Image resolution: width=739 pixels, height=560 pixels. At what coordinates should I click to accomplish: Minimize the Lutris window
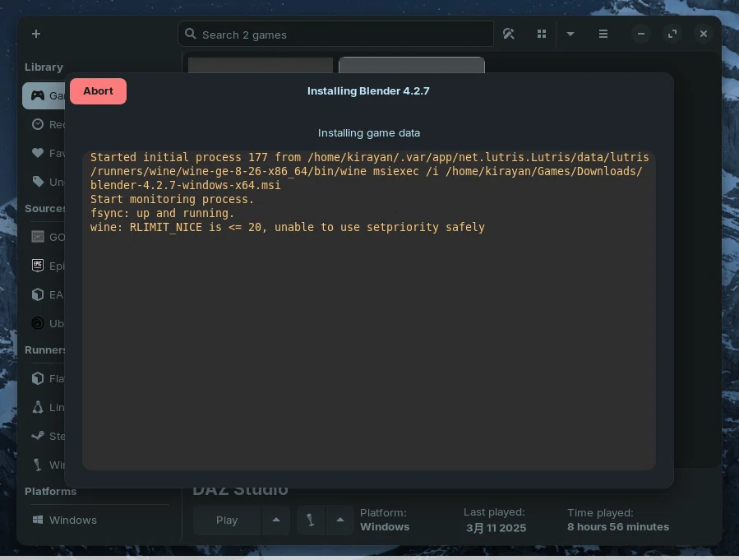tap(641, 34)
